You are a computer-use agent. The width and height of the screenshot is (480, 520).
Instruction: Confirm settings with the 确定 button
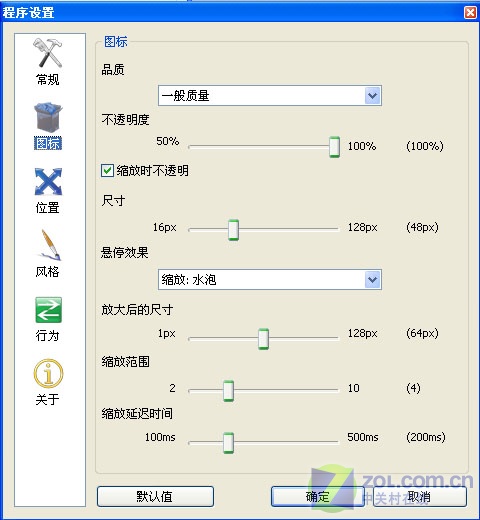318,497
